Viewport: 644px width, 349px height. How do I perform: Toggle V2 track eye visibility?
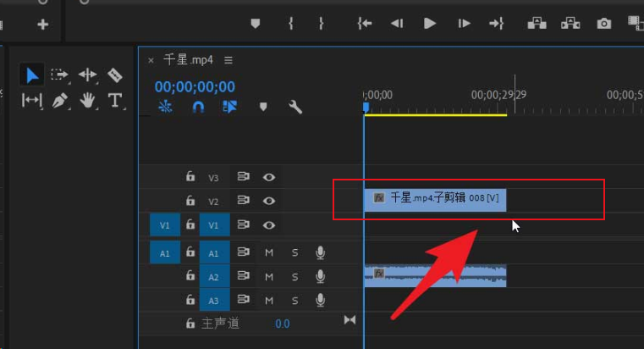[269, 201]
